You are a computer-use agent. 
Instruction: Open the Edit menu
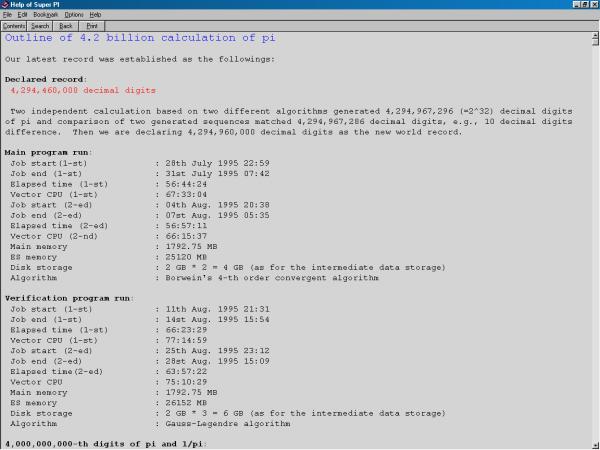[21, 15]
